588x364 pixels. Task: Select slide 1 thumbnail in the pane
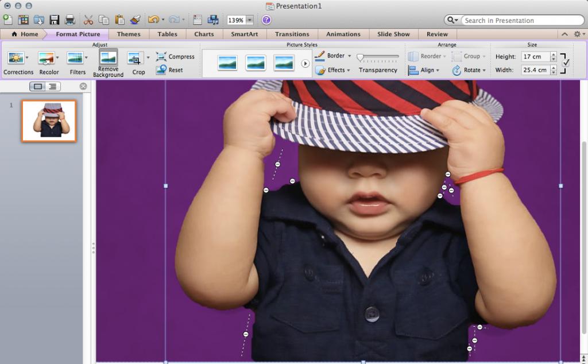[x=49, y=121]
